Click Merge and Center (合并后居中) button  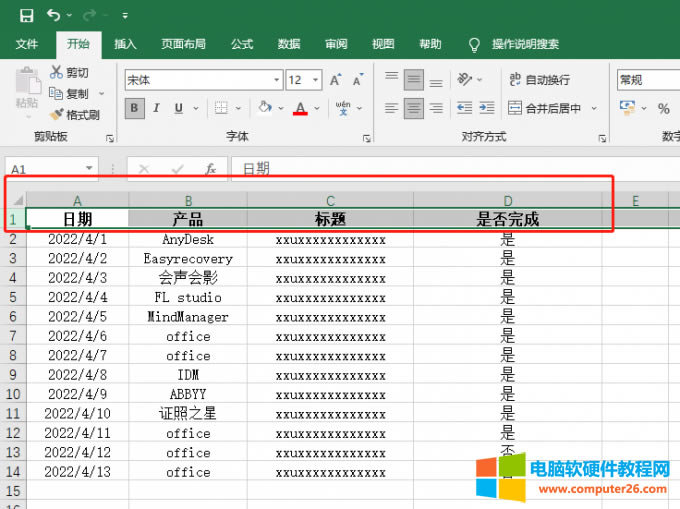545,108
